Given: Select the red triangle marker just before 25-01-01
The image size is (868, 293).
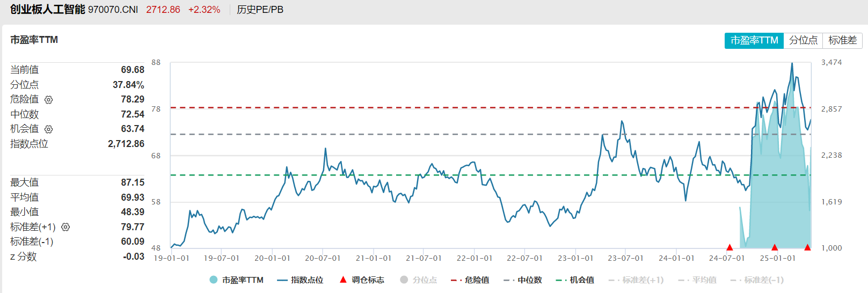Looking at the screenshot, I should pos(775,247).
